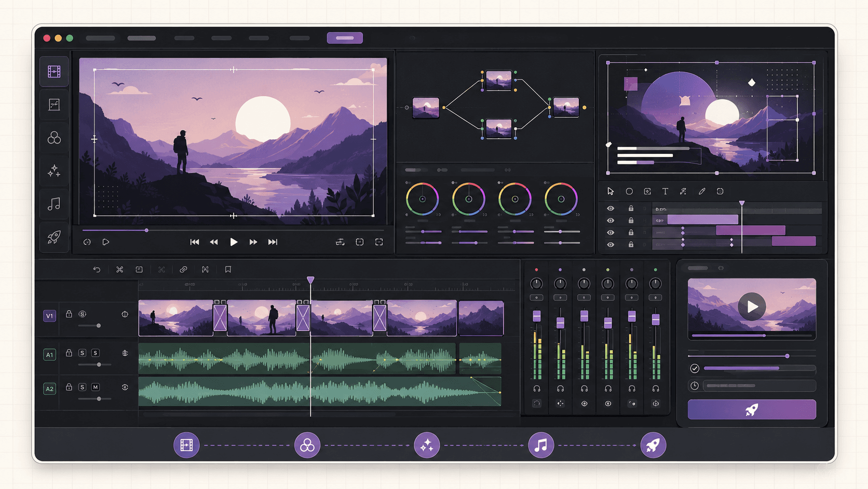Open the rocket export page in left sidebar
This screenshot has width=868, height=489.
tap(54, 237)
